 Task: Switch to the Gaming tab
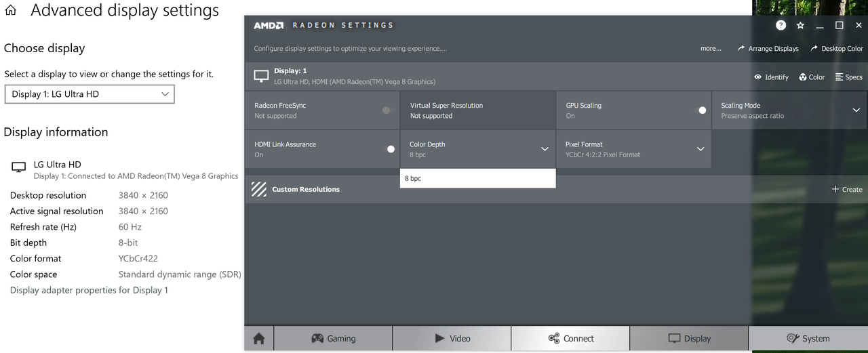coord(333,338)
